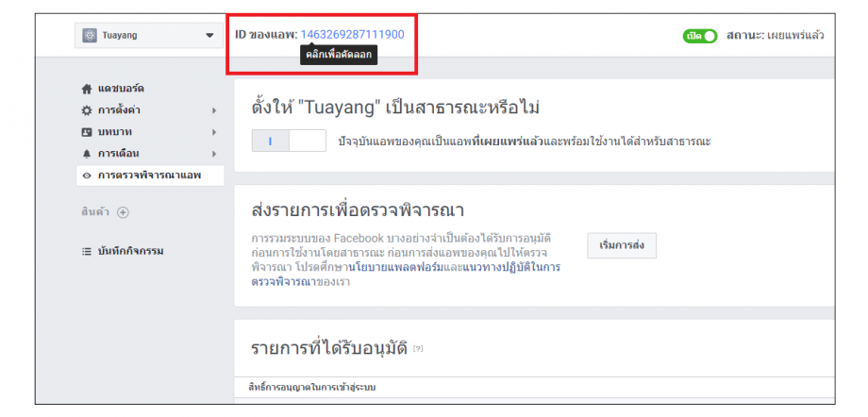Open the Tuayang app selector dropdown
The width and height of the screenshot is (868, 417).
coord(149,36)
